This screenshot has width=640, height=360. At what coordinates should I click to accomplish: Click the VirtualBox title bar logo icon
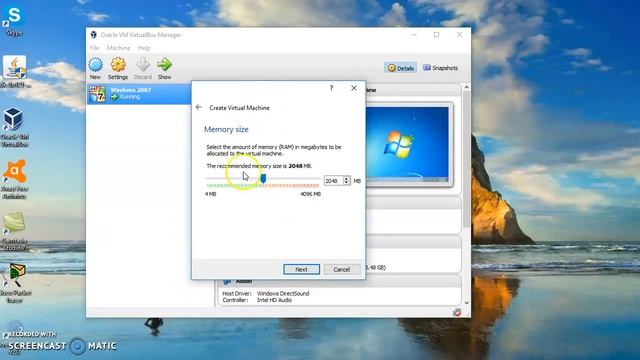[x=93, y=35]
